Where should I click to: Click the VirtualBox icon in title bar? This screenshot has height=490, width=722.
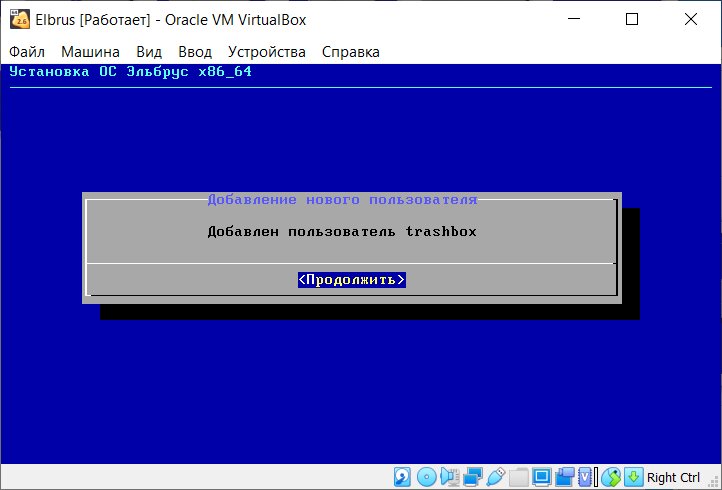[x=20, y=20]
